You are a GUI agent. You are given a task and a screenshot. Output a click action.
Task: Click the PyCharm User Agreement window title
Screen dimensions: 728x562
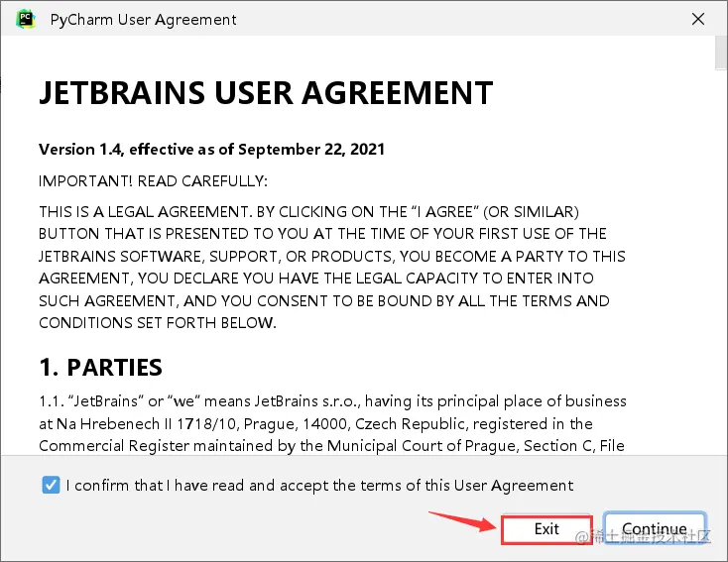click(144, 20)
